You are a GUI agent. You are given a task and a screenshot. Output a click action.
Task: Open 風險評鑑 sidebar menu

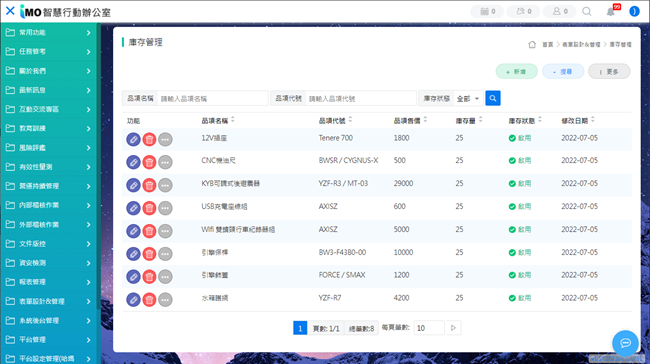[x=49, y=148]
